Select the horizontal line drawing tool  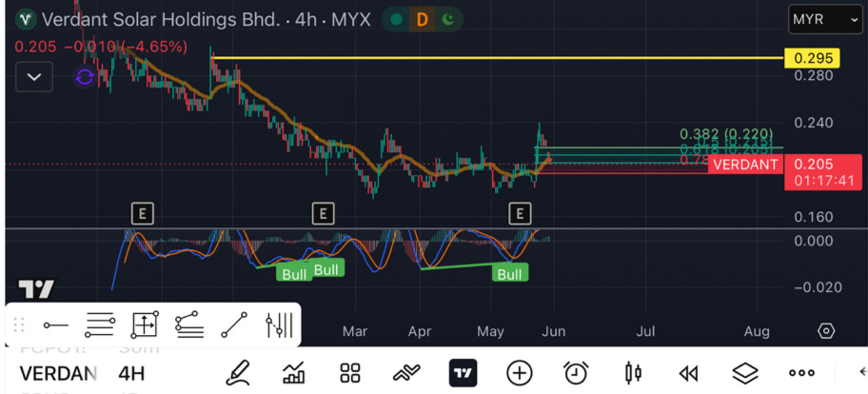[x=56, y=325]
